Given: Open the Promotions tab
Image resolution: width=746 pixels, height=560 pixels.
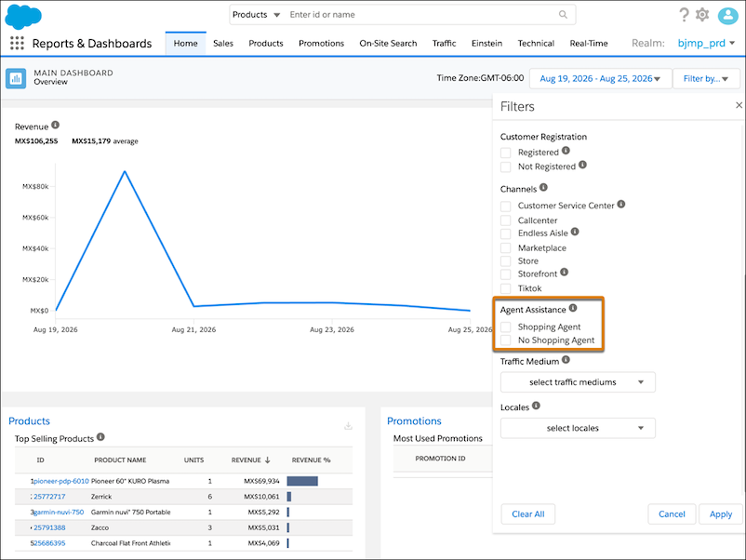Looking at the screenshot, I should tap(321, 44).
